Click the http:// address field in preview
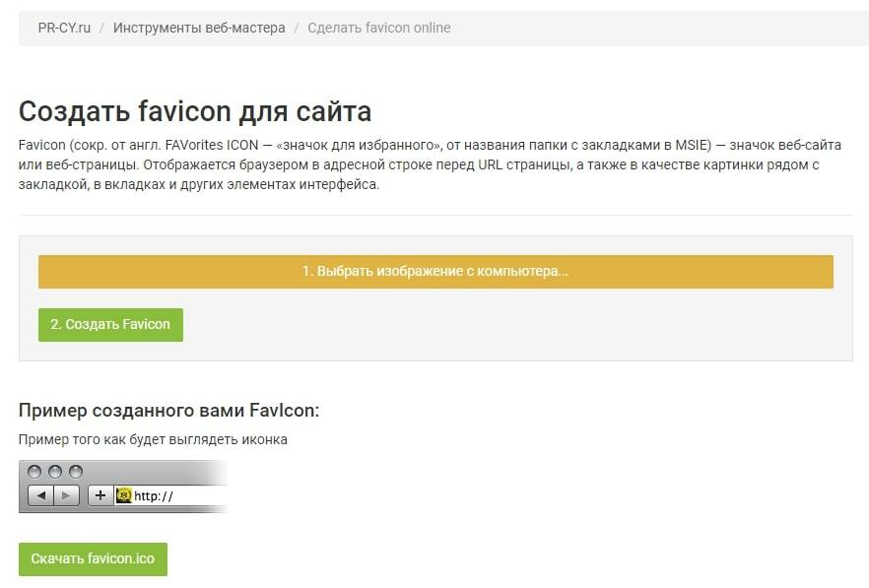Screen dimensions: 869x588 (171, 495)
